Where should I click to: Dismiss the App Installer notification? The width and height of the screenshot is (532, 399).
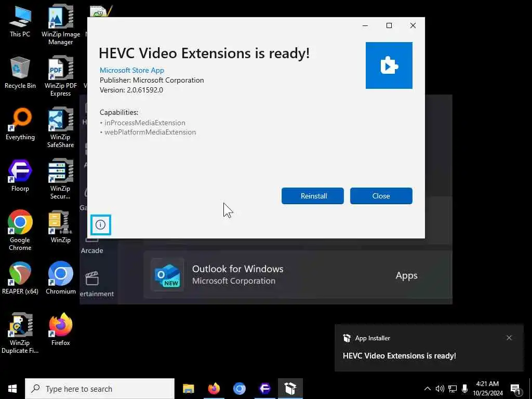[x=509, y=338]
